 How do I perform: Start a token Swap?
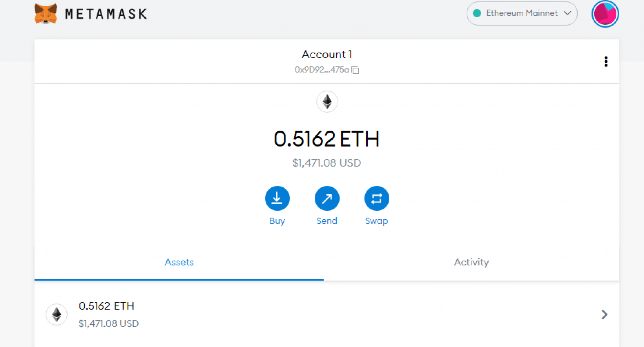coord(376,198)
